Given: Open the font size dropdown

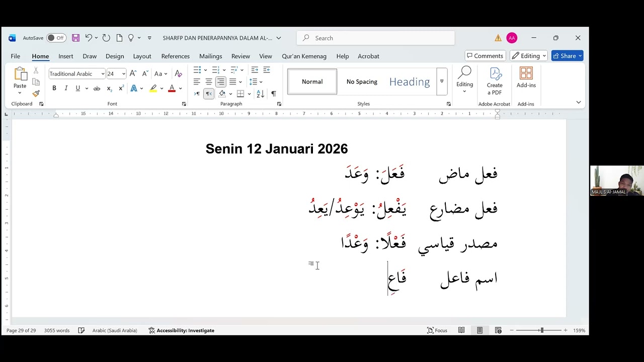Looking at the screenshot, I should 123,74.
